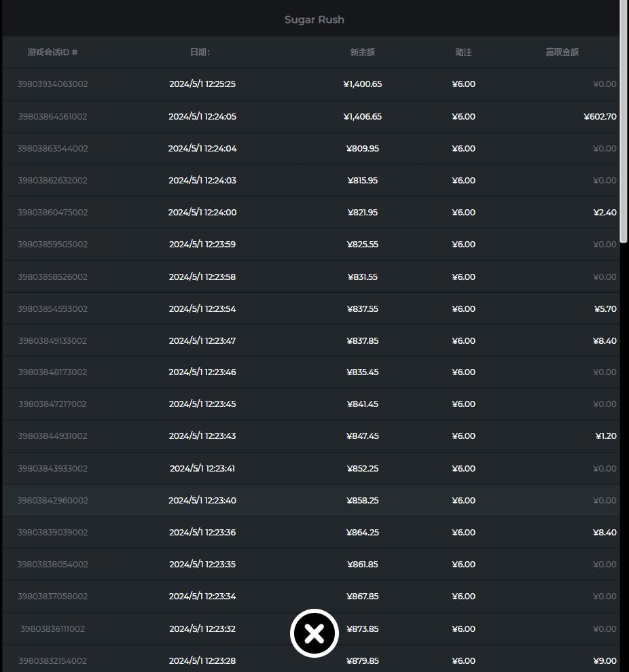This screenshot has width=629, height=672.
Task: Open session ID 39803847217002
Action: 53,404
